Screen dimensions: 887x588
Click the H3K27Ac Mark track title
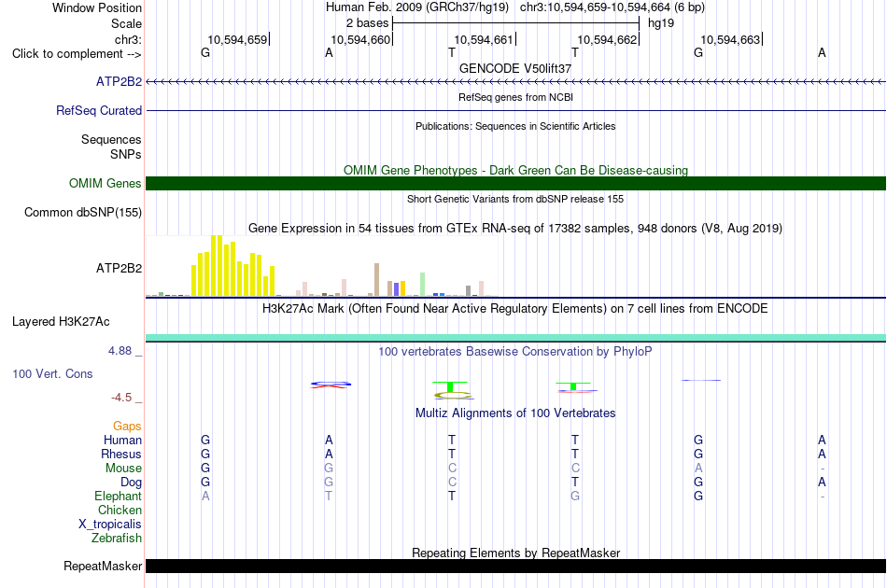point(515,309)
